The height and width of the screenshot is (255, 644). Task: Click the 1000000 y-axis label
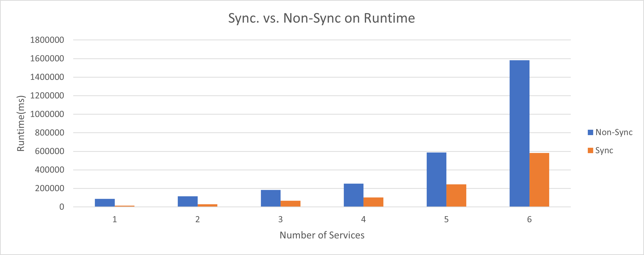pyautogui.click(x=47, y=114)
